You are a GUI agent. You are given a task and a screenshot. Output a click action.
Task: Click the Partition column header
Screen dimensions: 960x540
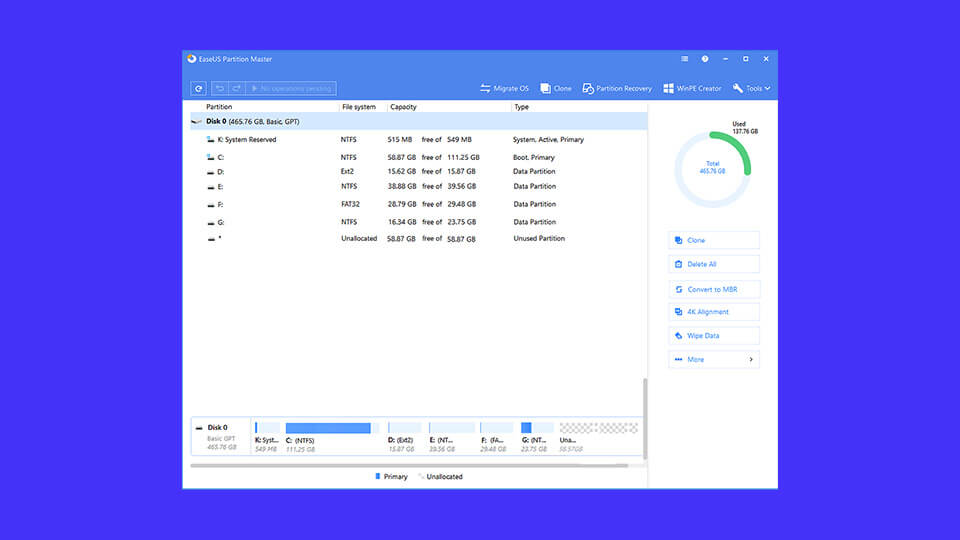[x=219, y=107]
